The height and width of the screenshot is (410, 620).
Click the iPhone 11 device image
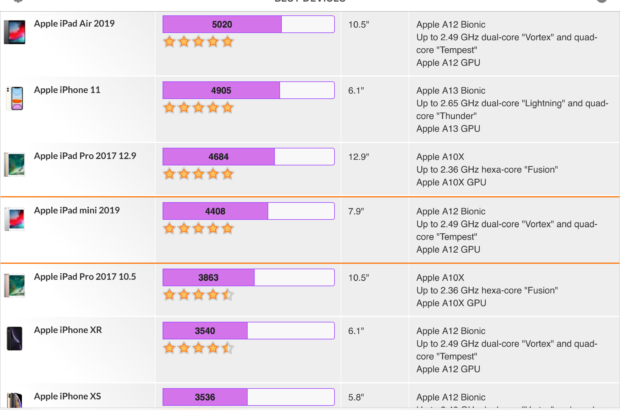pos(14,98)
